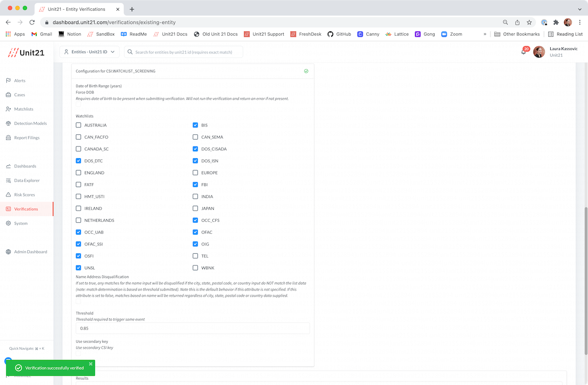This screenshot has width=588, height=385.
Task: Open a new browser tab
Action: pyautogui.click(x=132, y=9)
